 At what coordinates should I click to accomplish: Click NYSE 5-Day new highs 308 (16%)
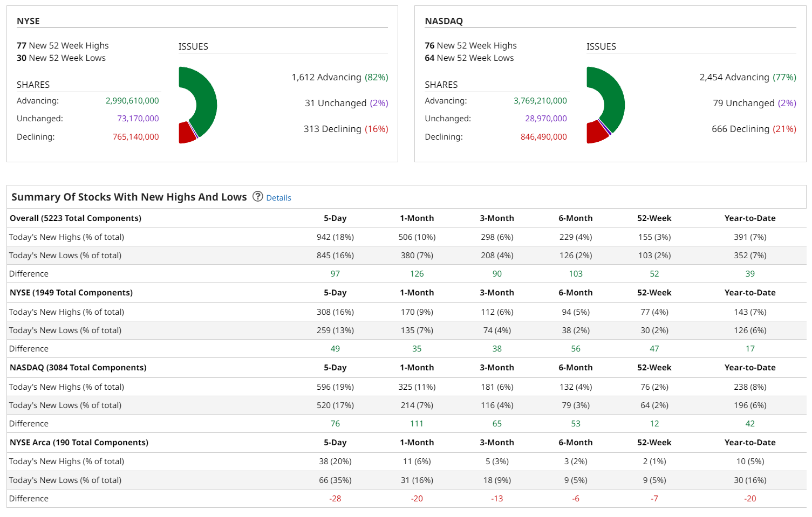(335, 312)
